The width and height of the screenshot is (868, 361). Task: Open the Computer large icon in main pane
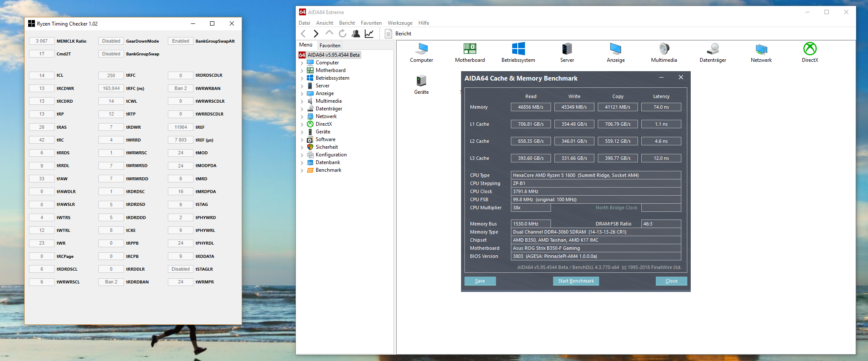tap(421, 52)
